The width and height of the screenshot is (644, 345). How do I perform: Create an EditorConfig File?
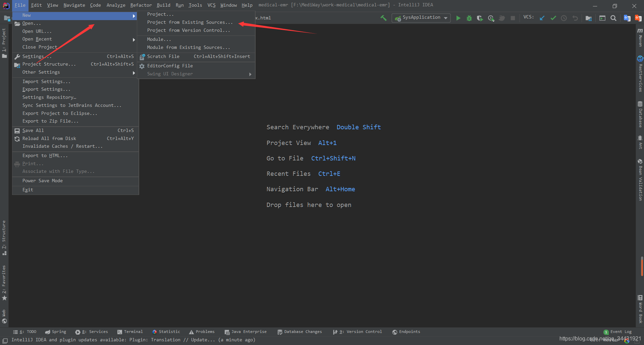click(196, 66)
